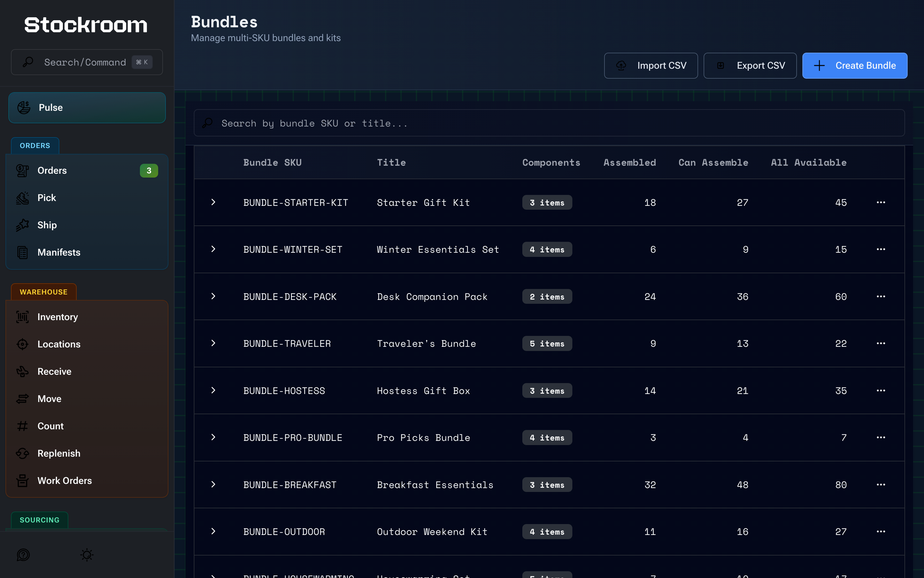Click the Import CSV button
This screenshot has width=924, height=578.
[x=651, y=66]
